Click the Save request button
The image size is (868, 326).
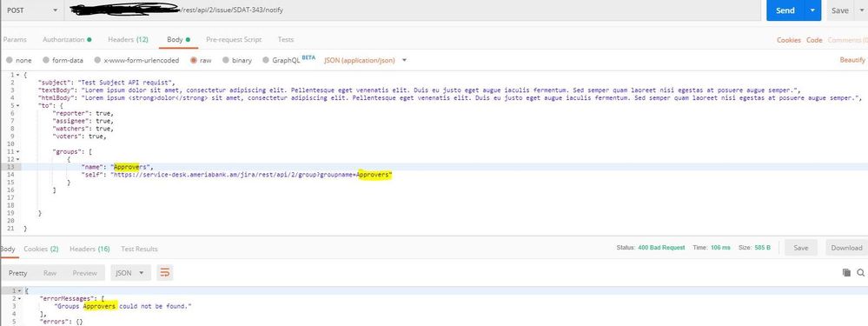[840, 10]
